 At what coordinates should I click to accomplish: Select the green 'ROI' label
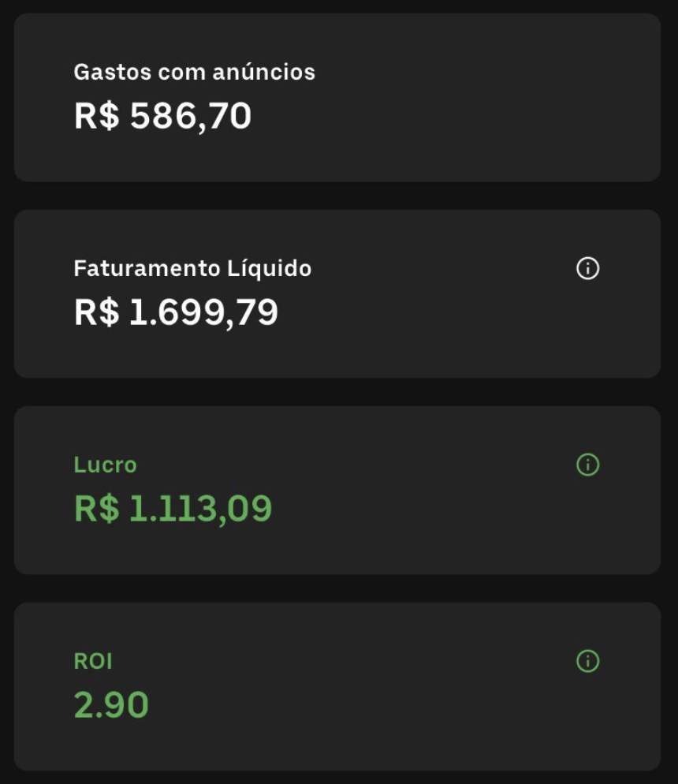tap(93, 661)
